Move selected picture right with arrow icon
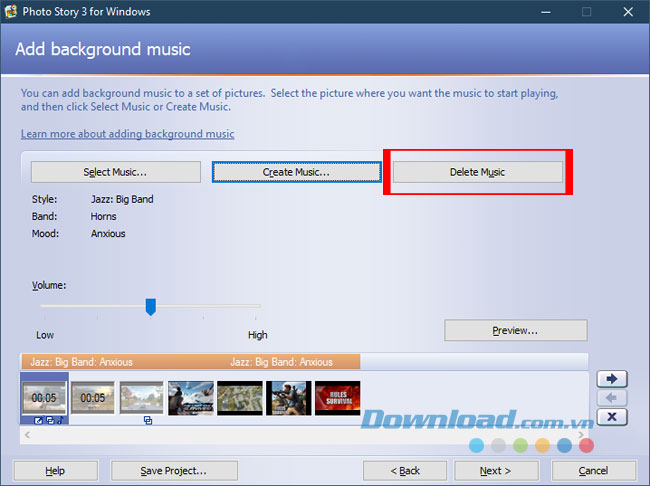650x486 pixels. coord(612,379)
